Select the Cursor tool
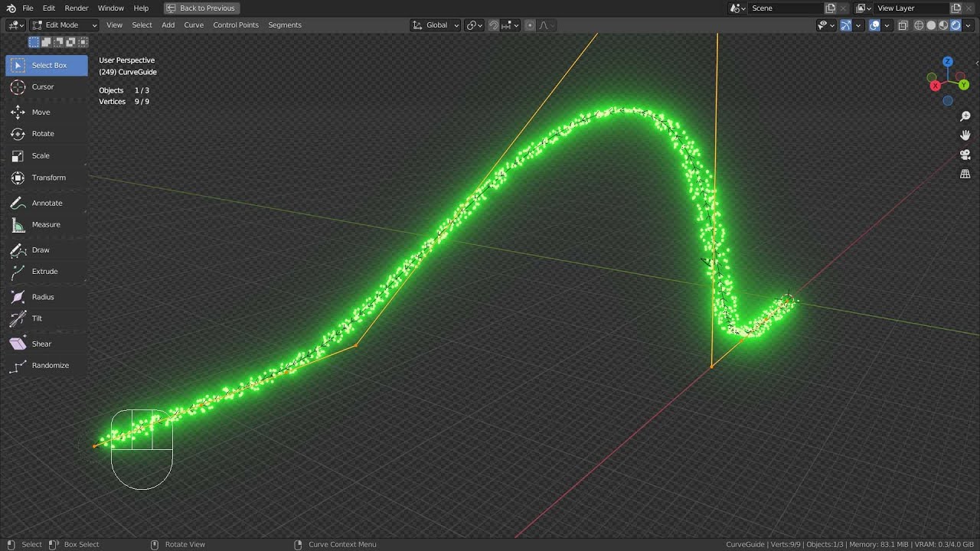Viewport: 980px width, 551px height. 46,87
